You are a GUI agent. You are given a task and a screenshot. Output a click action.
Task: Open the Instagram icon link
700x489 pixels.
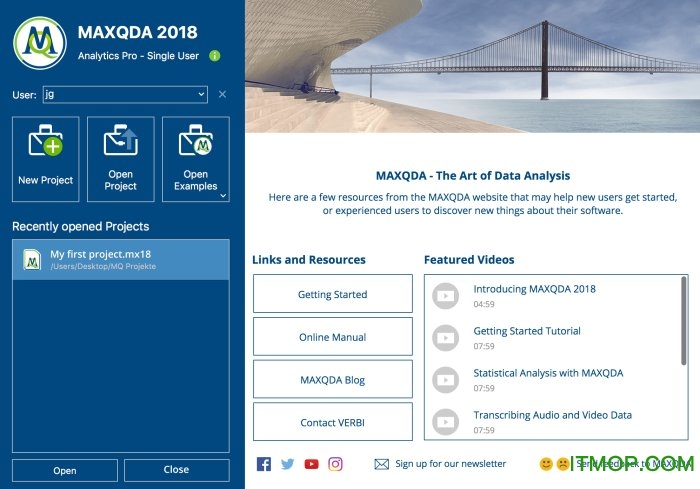336,464
